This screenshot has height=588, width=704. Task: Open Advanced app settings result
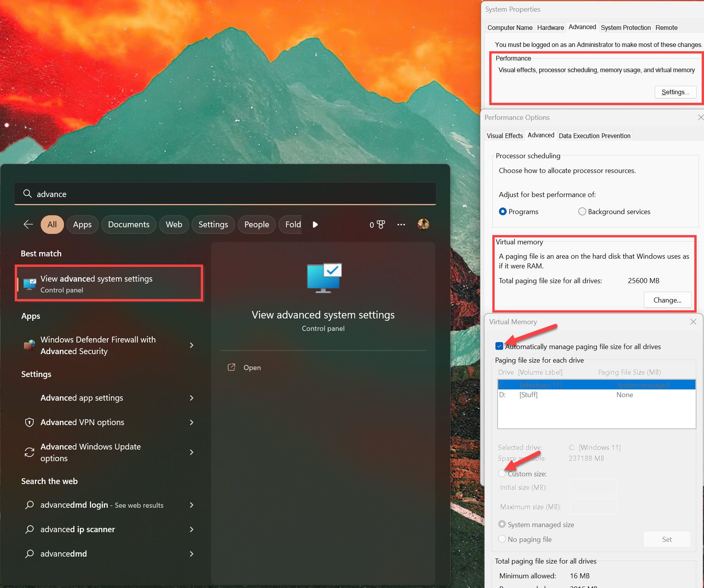[x=109, y=398]
